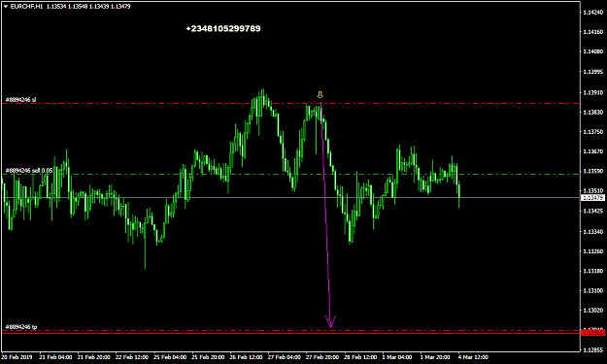
Task: Click the 26 Feb 12:00 time label
Action: pyautogui.click(x=247, y=357)
